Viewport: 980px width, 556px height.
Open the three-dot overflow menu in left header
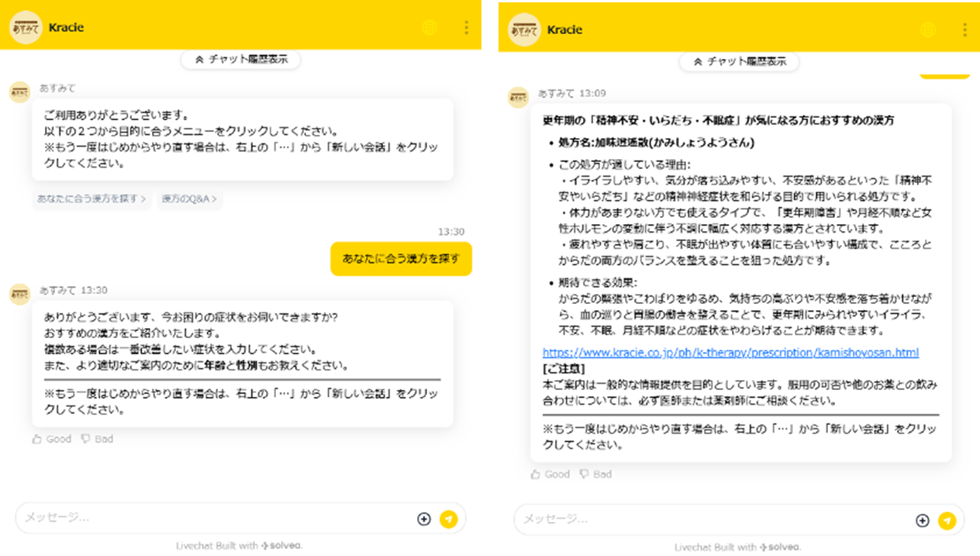point(466,27)
